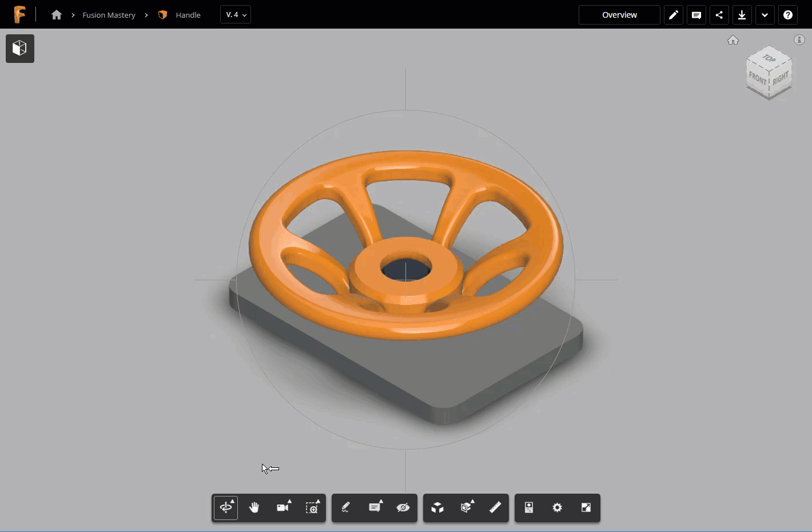Open the Model Browser cube icon
Screen dimensions: 812x532
[x=20, y=49]
